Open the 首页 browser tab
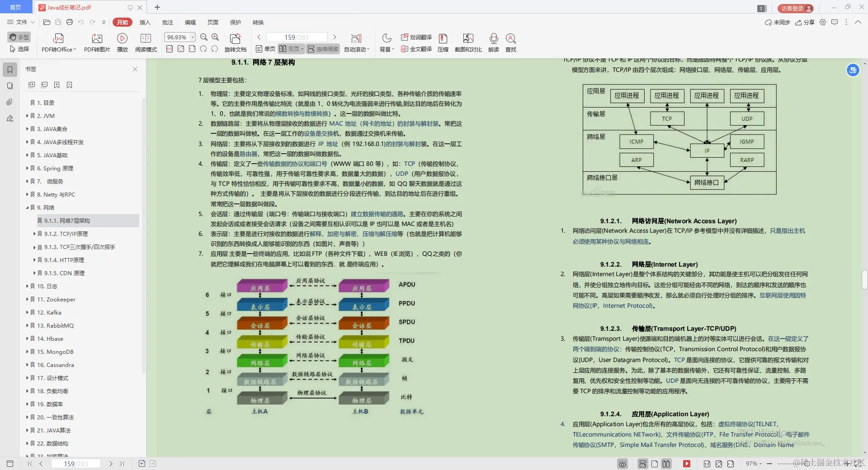 15,7
